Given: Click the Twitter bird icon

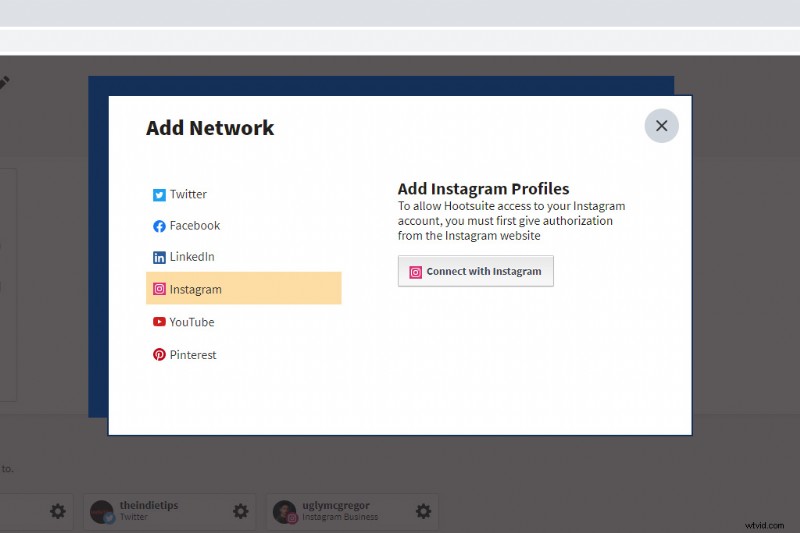Looking at the screenshot, I should pyautogui.click(x=159, y=195).
